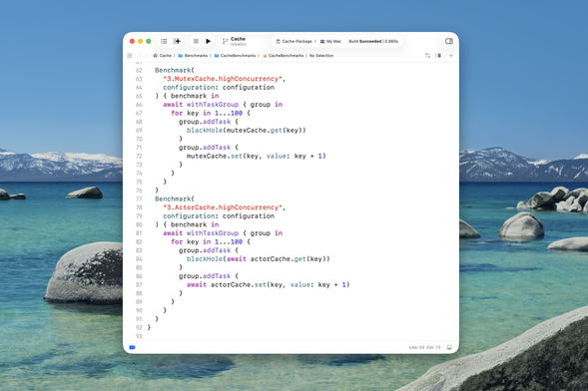The image size is (588, 391).
Task: Stop the running scheme
Action: click(196, 41)
